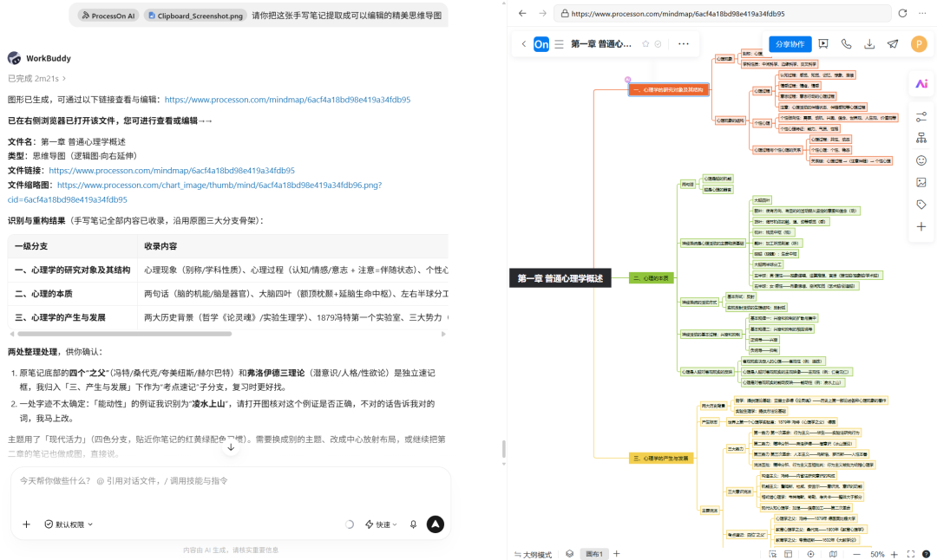Toggle the selection tool icon in bottom bar
Image resolution: width=937 pixels, height=560 pixels.
[x=773, y=554]
